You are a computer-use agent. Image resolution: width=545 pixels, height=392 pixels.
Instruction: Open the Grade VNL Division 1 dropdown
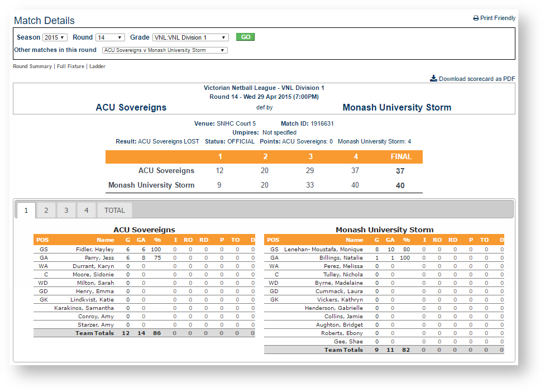click(x=190, y=37)
